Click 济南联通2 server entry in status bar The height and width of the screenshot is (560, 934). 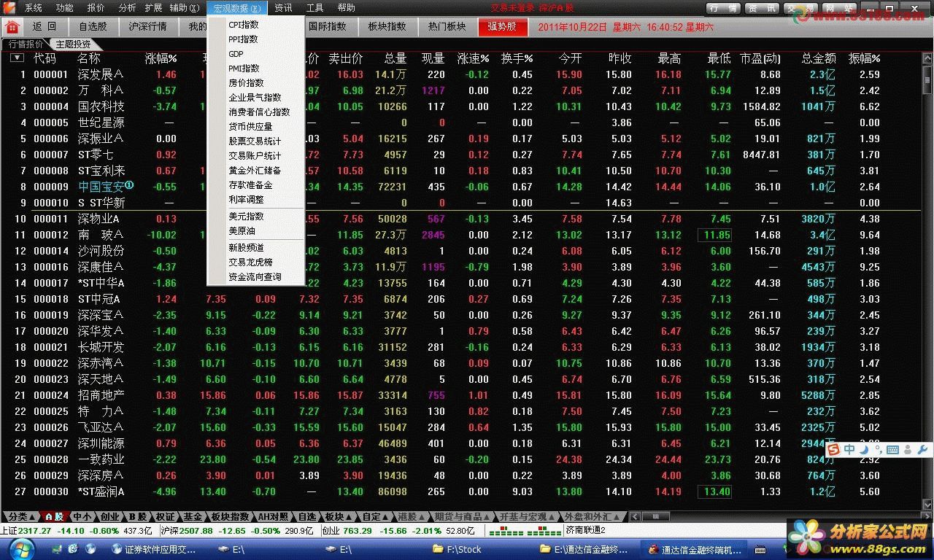pos(585,531)
